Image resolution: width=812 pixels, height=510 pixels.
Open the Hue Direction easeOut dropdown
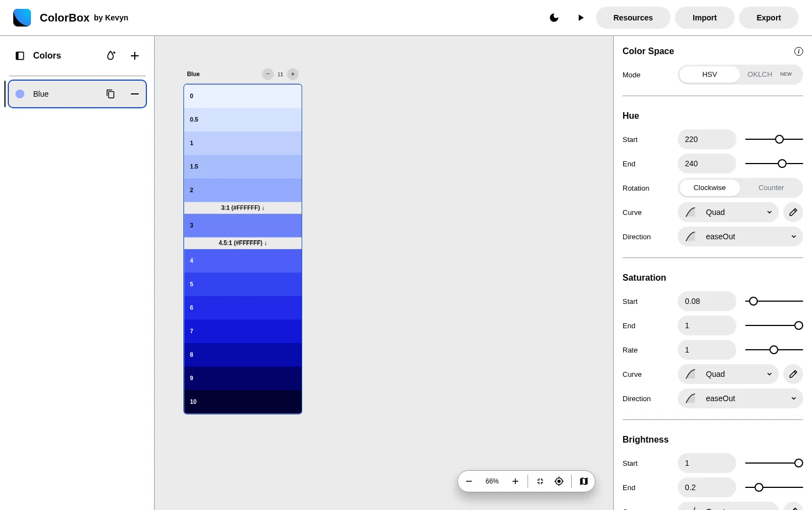click(740, 236)
